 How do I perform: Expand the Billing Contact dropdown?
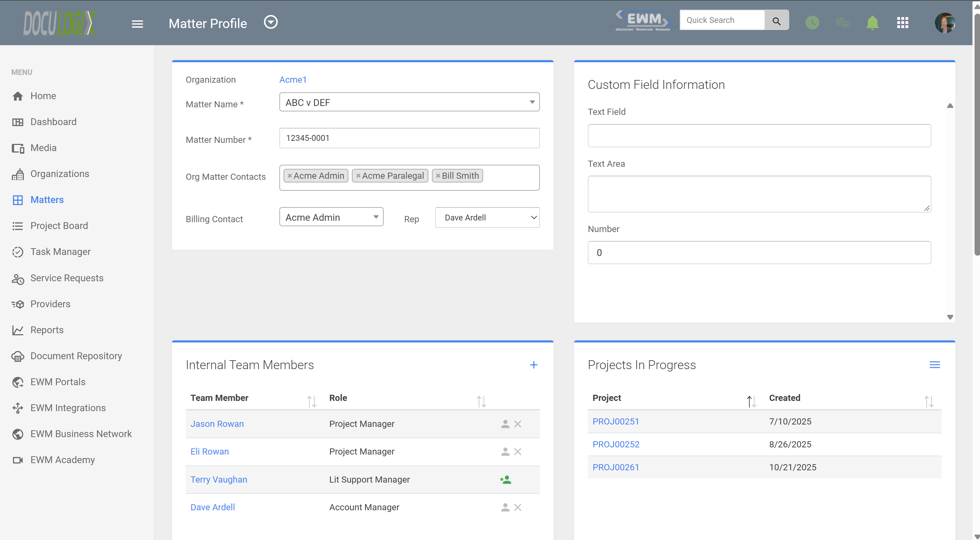pos(331,217)
